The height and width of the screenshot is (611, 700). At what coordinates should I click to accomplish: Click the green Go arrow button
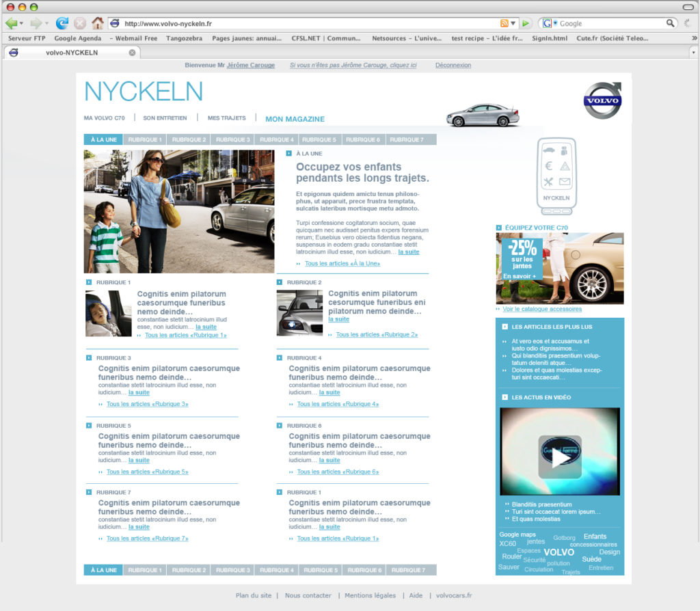click(526, 23)
